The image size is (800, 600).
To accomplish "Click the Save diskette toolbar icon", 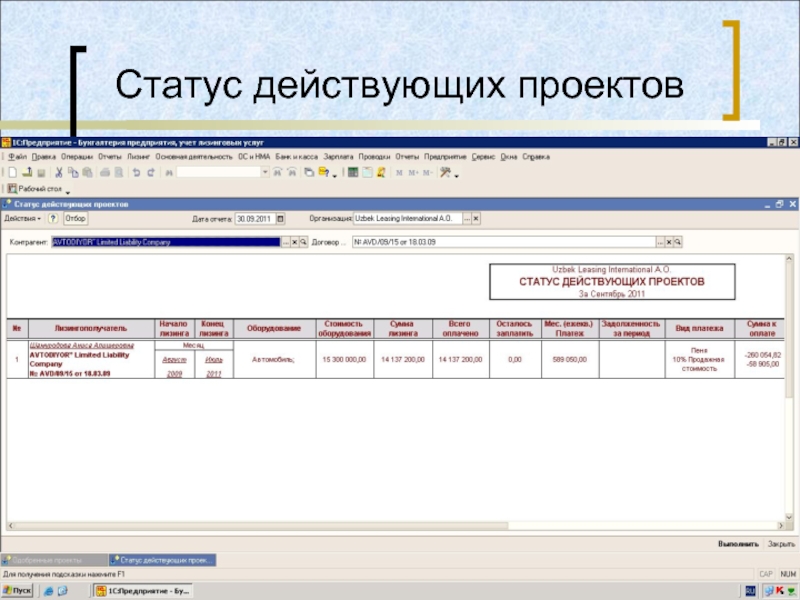I will (41, 172).
